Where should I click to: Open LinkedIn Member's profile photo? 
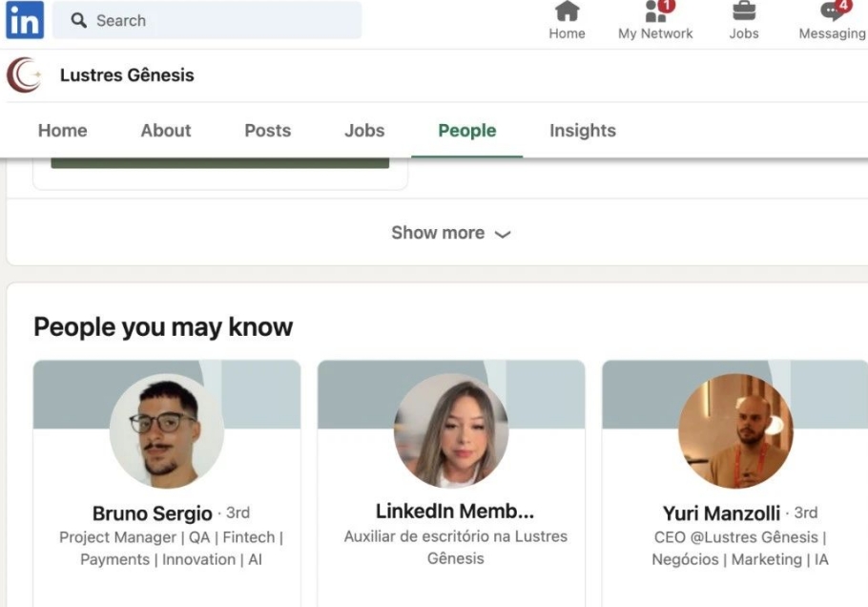pos(451,430)
